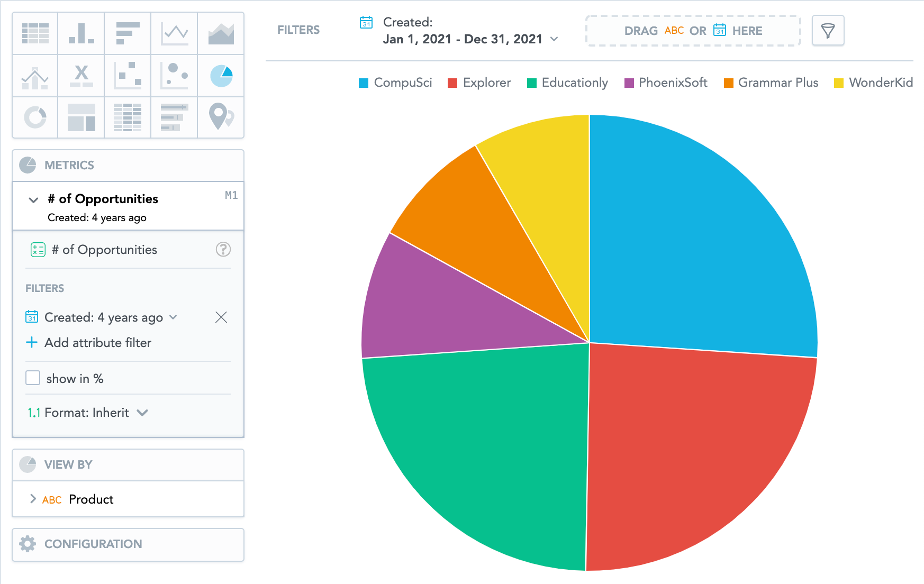
Task: Open the filters funnel icon
Action: coord(828,31)
